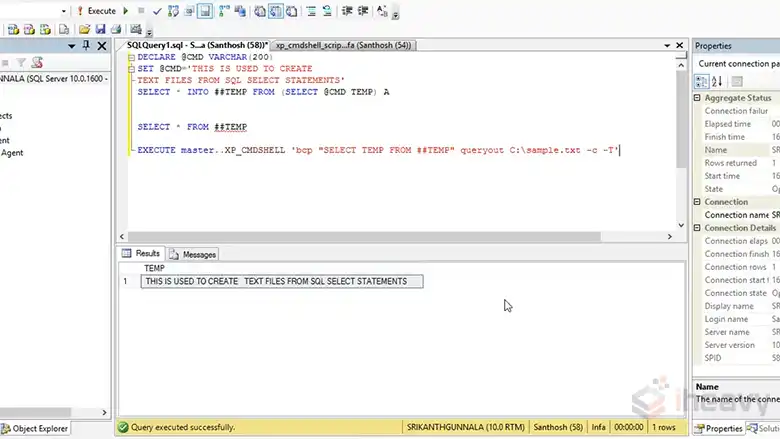This screenshot has width=780, height=439.
Task: Select the Server version property
Action: pos(741,345)
